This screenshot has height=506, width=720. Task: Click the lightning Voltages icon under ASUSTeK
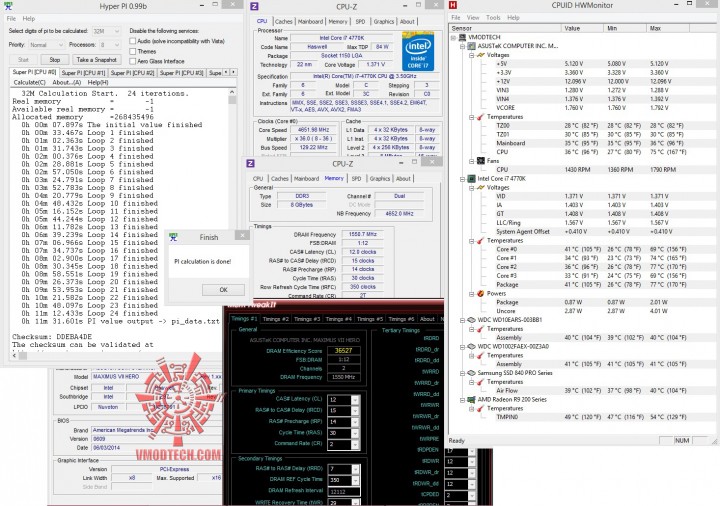click(481, 55)
